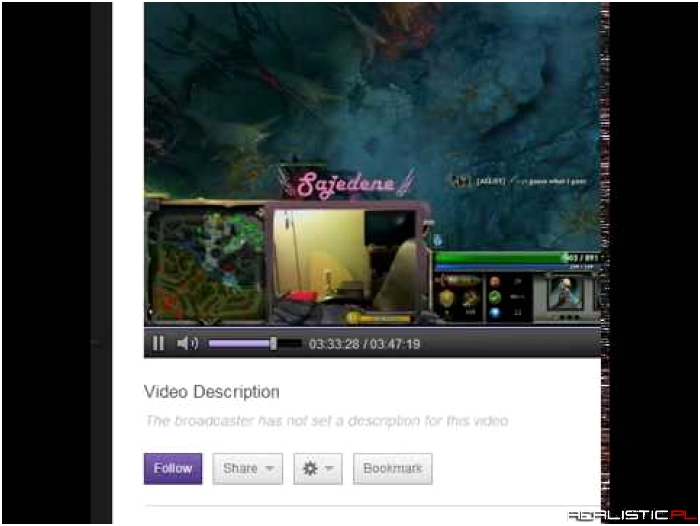This screenshot has width=700, height=526.
Task: Click the Follow button
Action: 173,468
